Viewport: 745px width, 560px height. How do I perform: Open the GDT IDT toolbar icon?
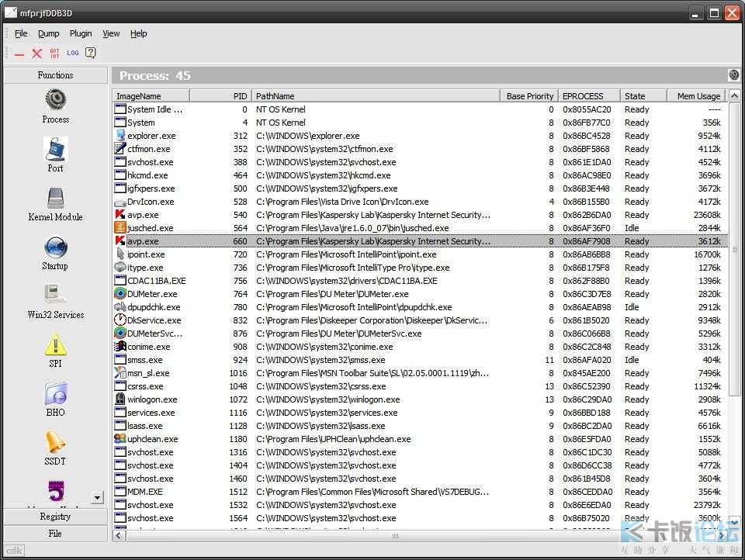point(54,54)
